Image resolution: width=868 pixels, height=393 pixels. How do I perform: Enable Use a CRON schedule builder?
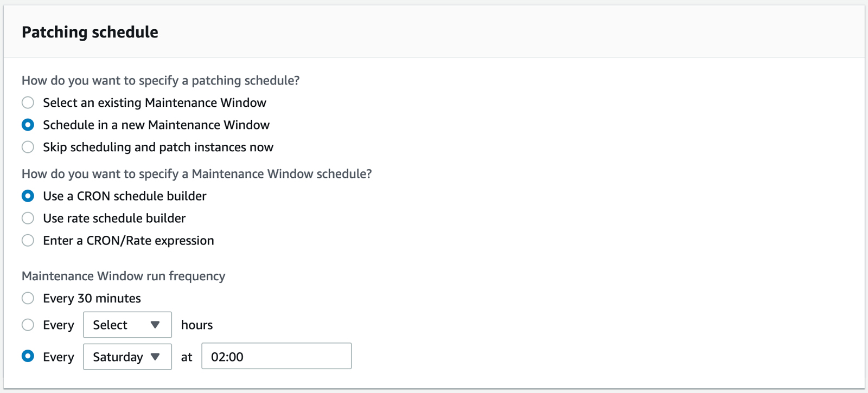pos(28,196)
